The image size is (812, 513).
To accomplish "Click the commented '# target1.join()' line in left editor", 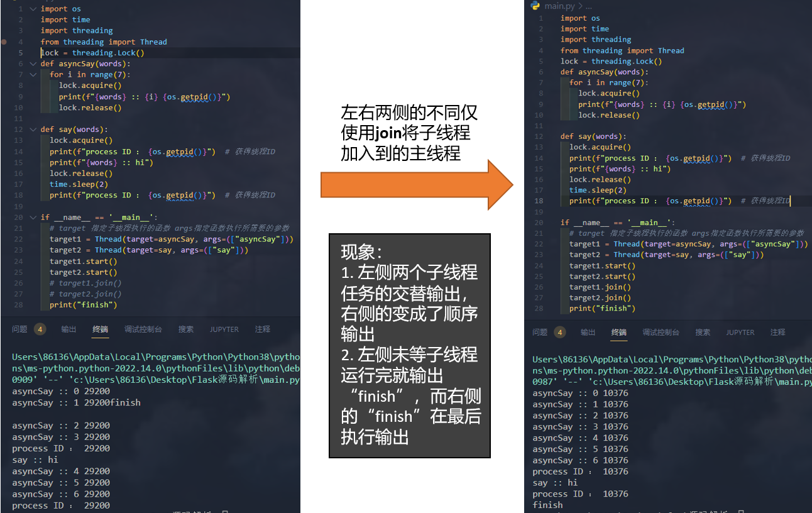I will [x=85, y=283].
